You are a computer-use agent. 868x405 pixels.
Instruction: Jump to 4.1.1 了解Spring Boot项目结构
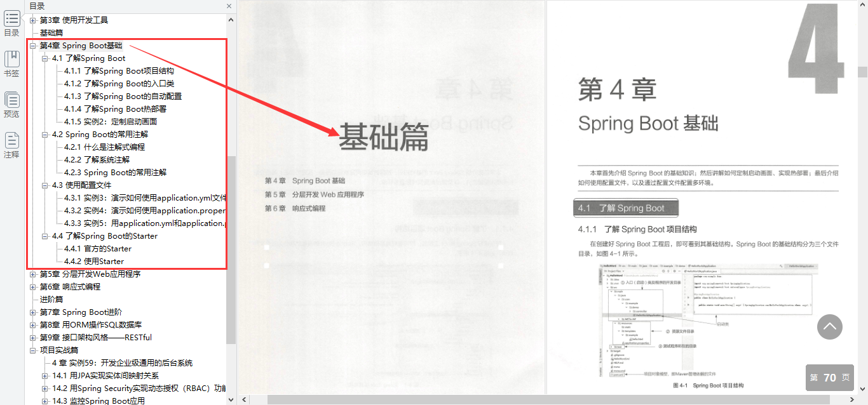tap(119, 71)
